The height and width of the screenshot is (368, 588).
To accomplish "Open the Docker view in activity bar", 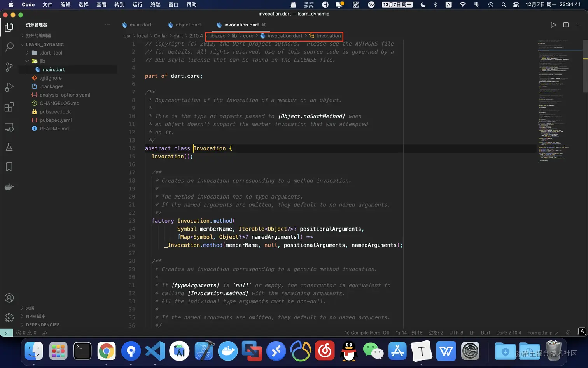I will pos(9,187).
